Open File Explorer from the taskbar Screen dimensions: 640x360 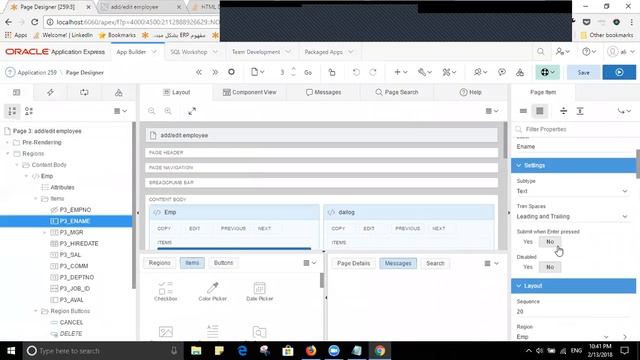pyautogui.click(x=196, y=351)
